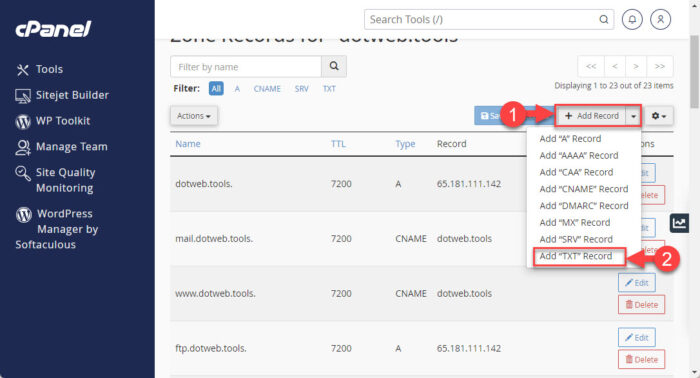Viewport: 700px width, 378px height.
Task: Click the filter-by-name search button
Action: tap(334, 66)
